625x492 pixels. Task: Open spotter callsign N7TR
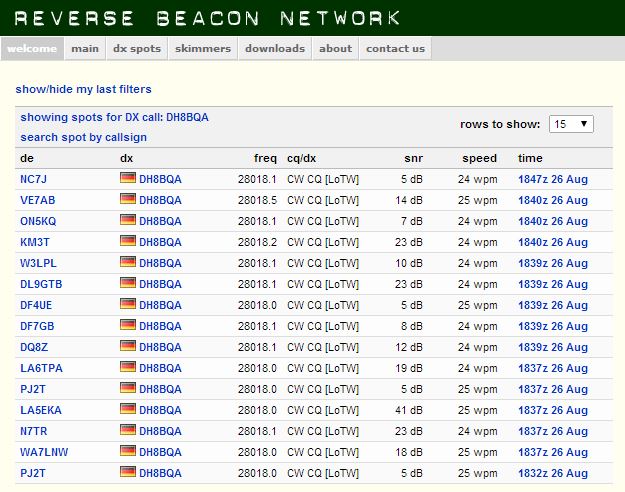33,431
